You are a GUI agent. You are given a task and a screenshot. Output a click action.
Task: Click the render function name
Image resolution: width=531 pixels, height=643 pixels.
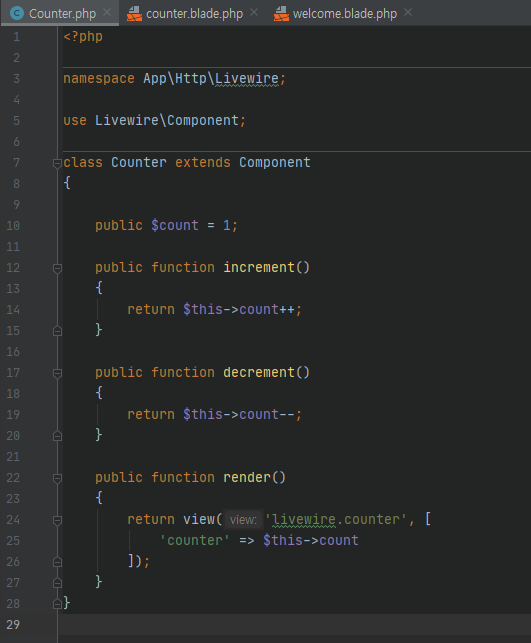click(x=247, y=477)
